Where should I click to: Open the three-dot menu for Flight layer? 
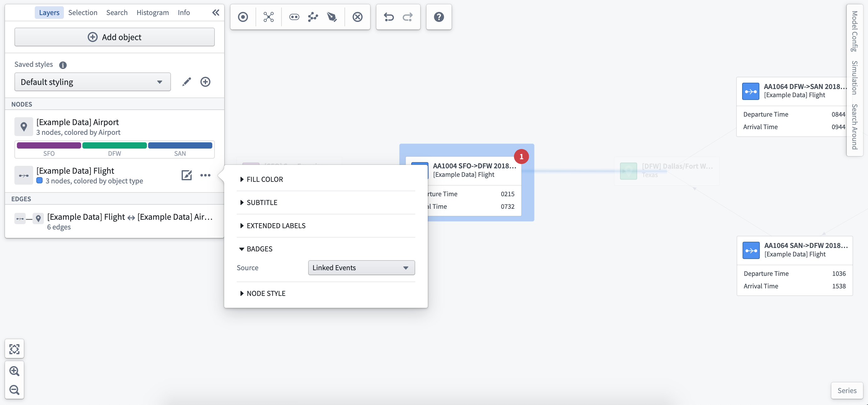click(x=205, y=175)
